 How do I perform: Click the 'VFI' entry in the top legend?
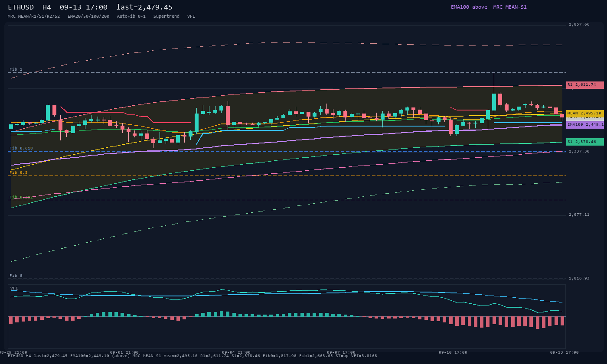[x=191, y=16]
